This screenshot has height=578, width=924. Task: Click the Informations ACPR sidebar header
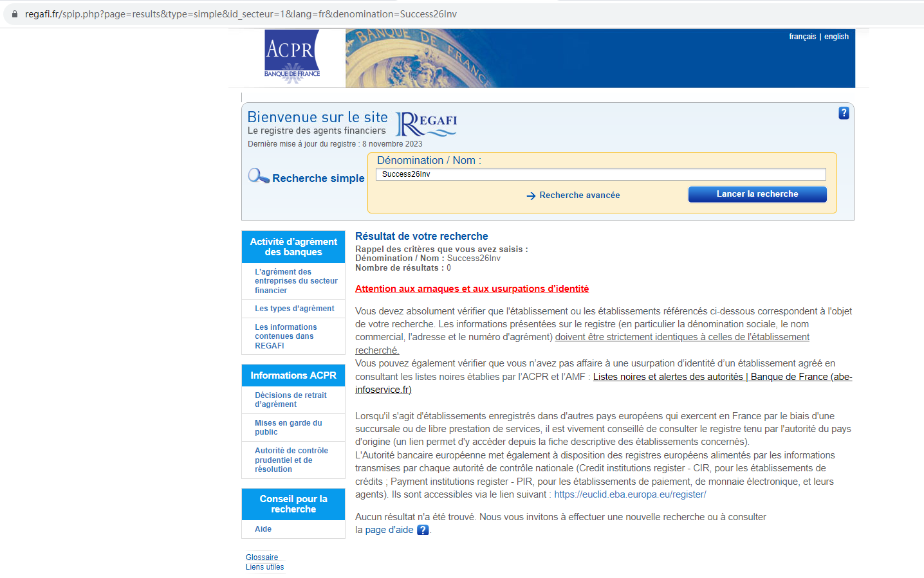click(x=293, y=375)
